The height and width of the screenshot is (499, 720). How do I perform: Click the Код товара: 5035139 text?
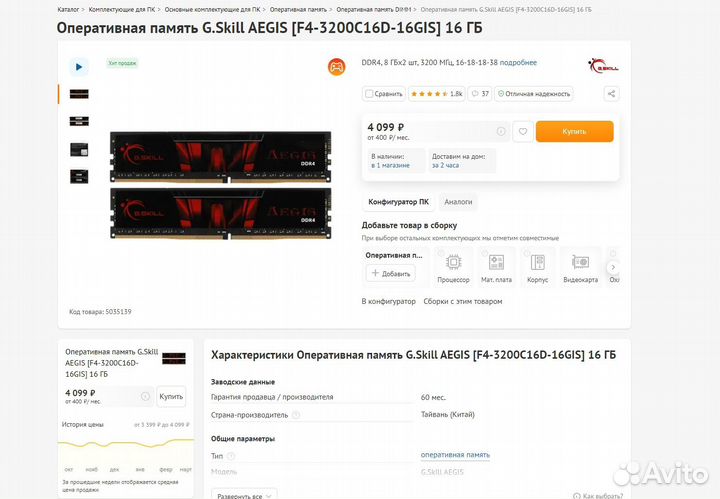(100, 312)
